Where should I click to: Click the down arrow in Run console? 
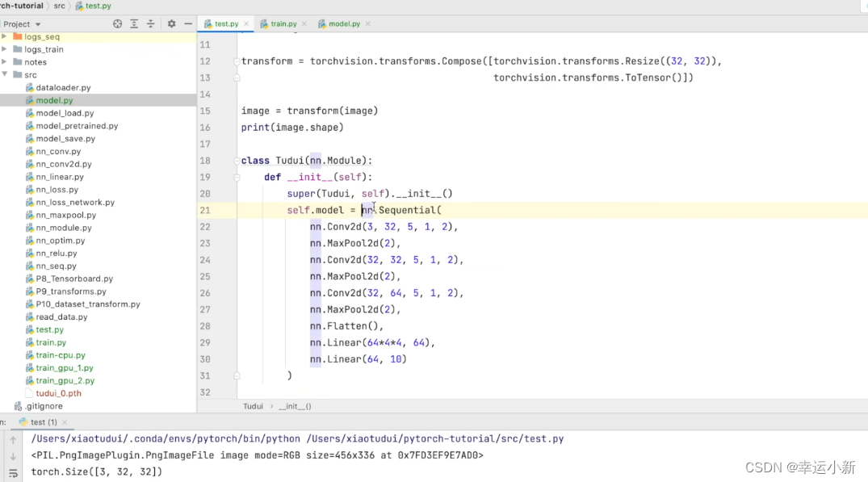13,456
